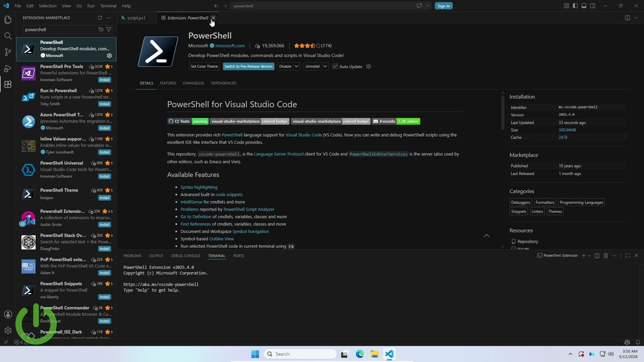This screenshot has height=362, width=644.
Task: Click the Windows Start button
Action: point(255,354)
